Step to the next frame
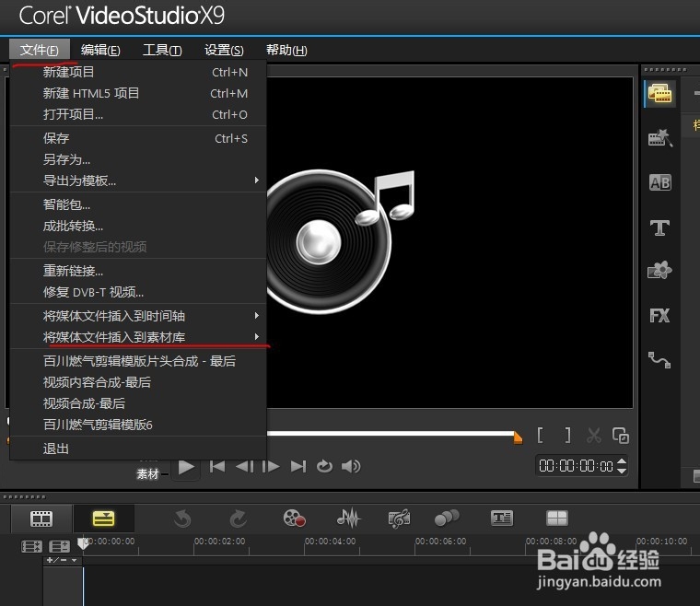 271,467
